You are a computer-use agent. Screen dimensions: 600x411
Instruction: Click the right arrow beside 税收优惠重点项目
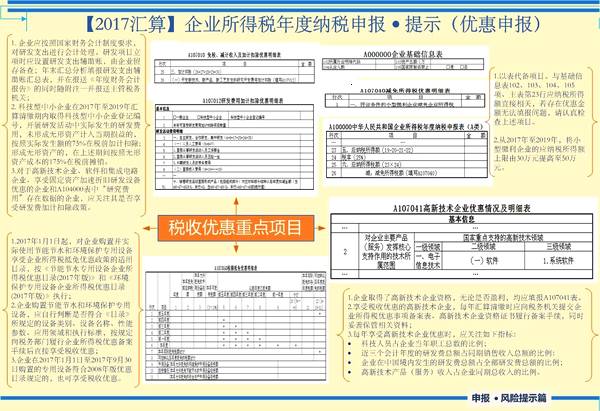pyautogui.click(x=321, y=228)
